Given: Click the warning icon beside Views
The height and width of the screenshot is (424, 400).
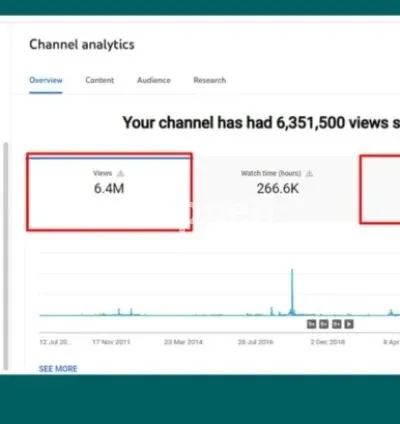Looking at the screenshot, I should [x=121, y=174].
